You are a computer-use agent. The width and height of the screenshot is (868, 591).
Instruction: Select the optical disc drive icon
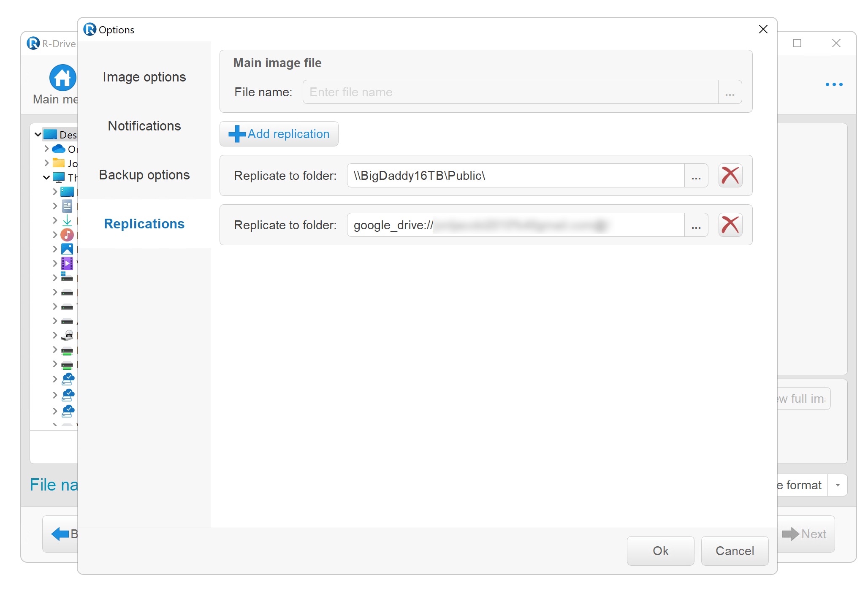67,335
